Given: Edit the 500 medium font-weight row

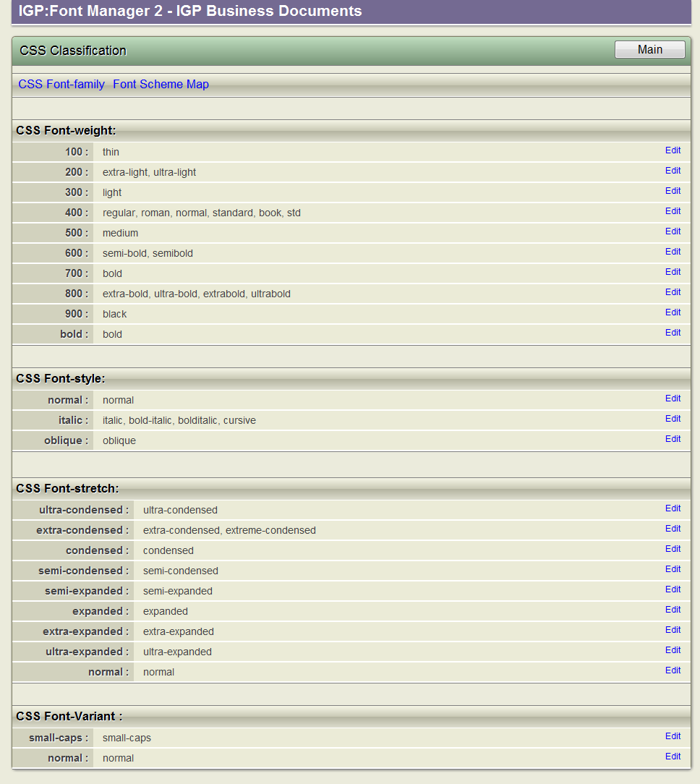Looking at the screenshot, I should click(673, 231).
